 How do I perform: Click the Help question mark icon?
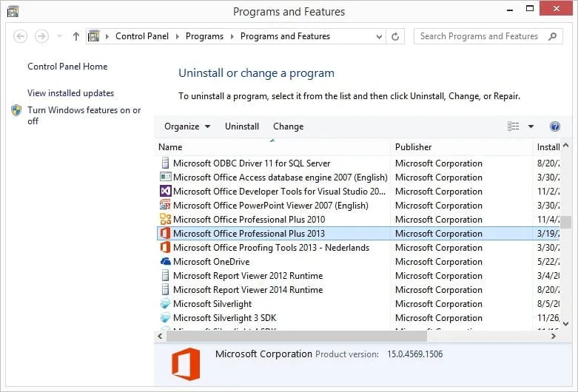pyautogui.click(x=555, y=126)
